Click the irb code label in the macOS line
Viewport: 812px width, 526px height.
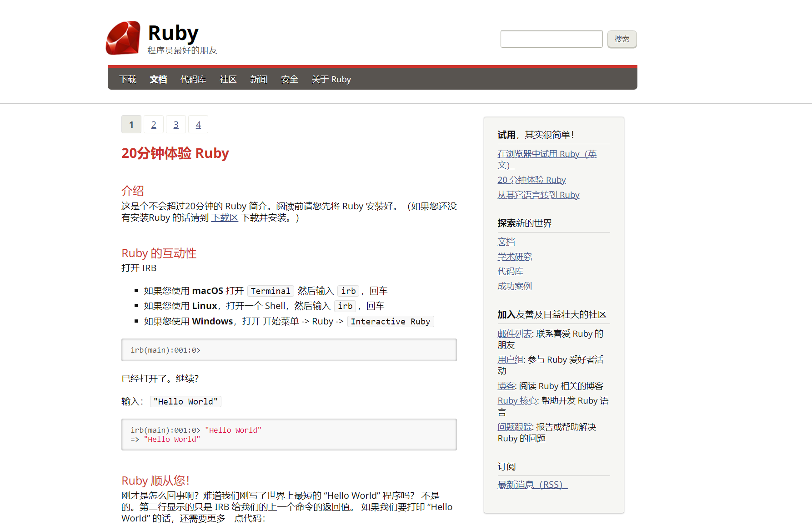[x=349, y=291]
